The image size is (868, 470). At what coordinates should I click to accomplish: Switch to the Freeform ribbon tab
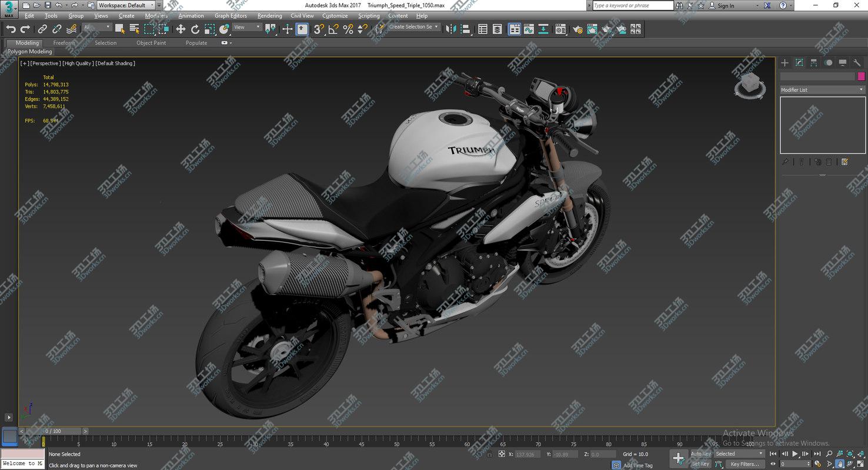(64, 43)
